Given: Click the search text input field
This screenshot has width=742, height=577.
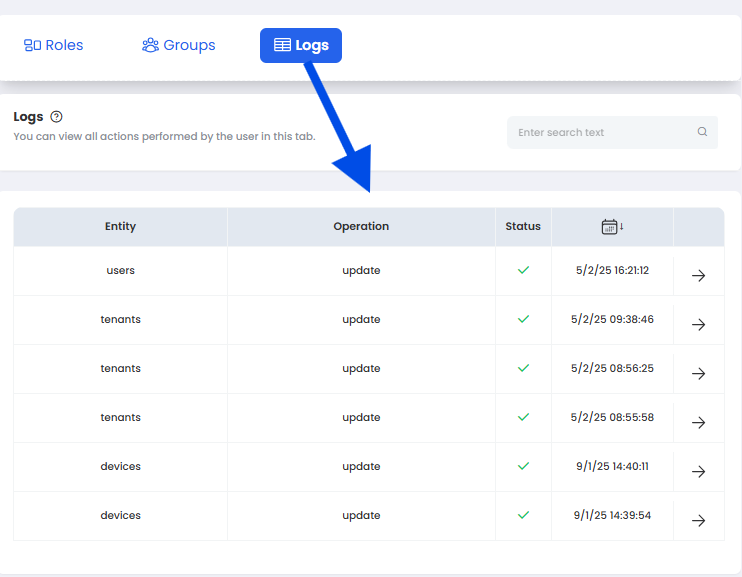Looking at the screenshot, I should tap(600, 132).
